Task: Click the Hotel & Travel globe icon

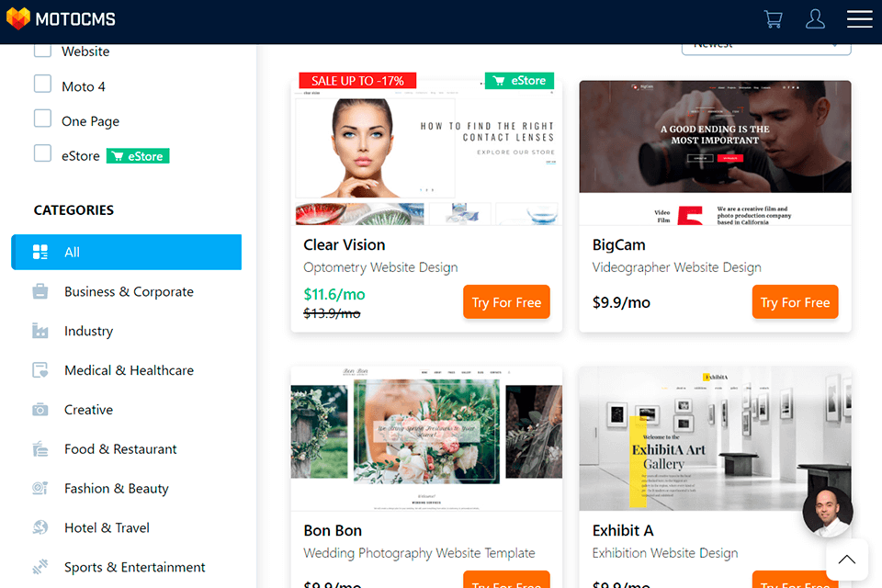Action: (40, 527)
